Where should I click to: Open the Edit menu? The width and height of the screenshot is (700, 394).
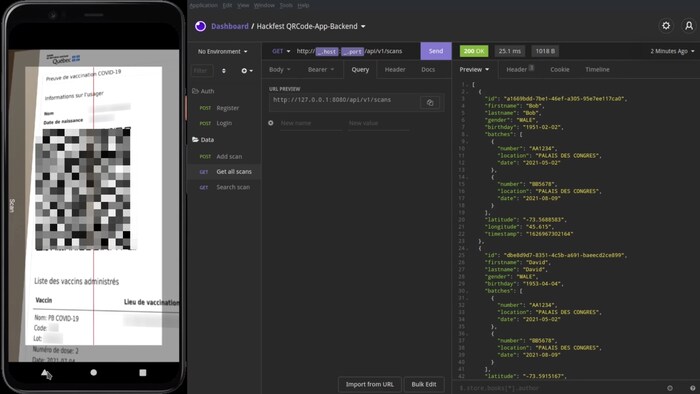(227, 5)
